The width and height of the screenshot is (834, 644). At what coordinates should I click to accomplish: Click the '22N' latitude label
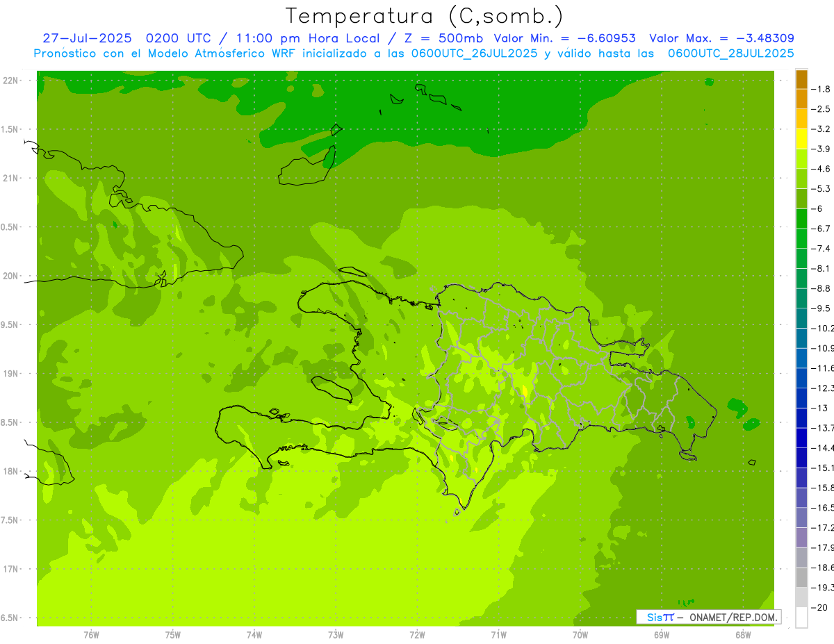click(11, 81)
